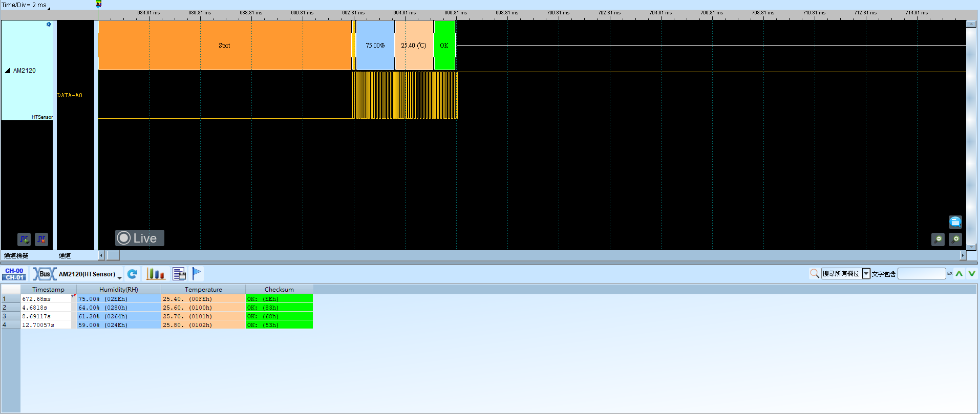Image resolution: width=980 pixels, height=414 pixels.
Task: Click the 25.40 (°C) temperature block in the waveform
Action: [x=414, y=45]
